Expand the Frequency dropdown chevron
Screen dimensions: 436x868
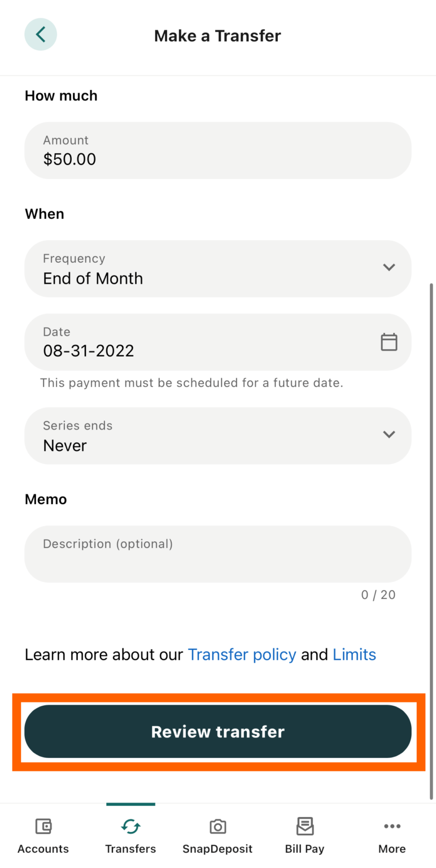(x=389, y=267)
